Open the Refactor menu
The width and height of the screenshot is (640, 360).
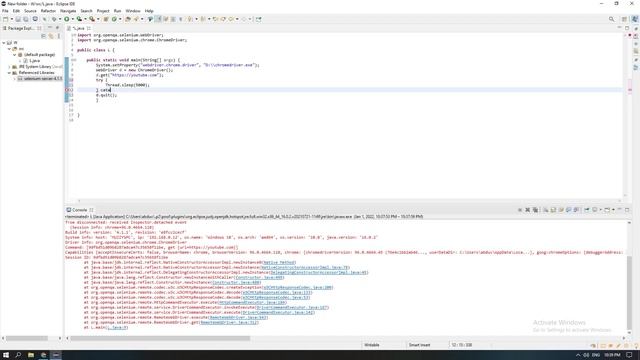(x=48, y=11)
